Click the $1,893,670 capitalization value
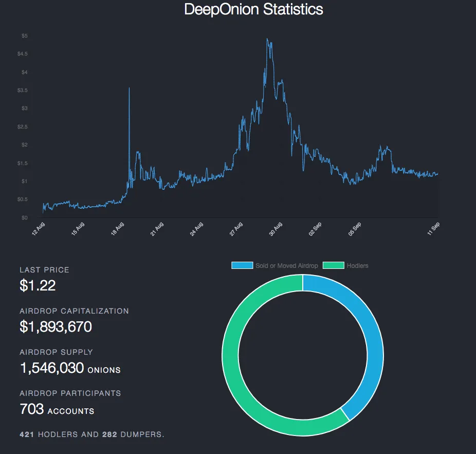 (56, 327)
